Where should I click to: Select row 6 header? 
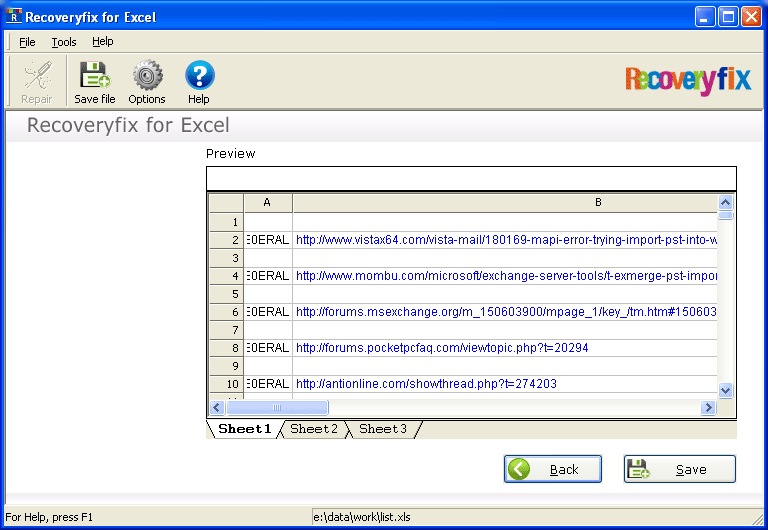[226, 312]
